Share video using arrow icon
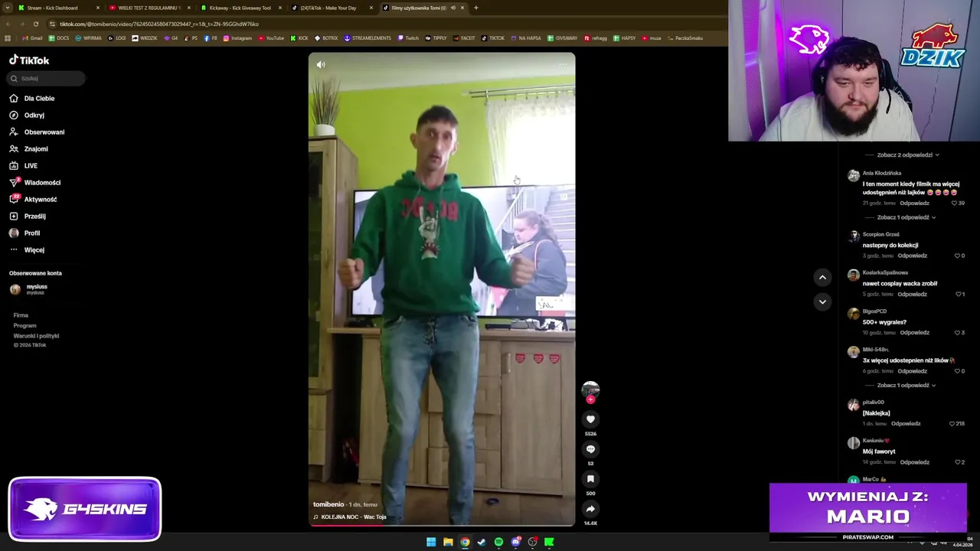The height and width of the screenshot is (551, 980). (590, 509)
